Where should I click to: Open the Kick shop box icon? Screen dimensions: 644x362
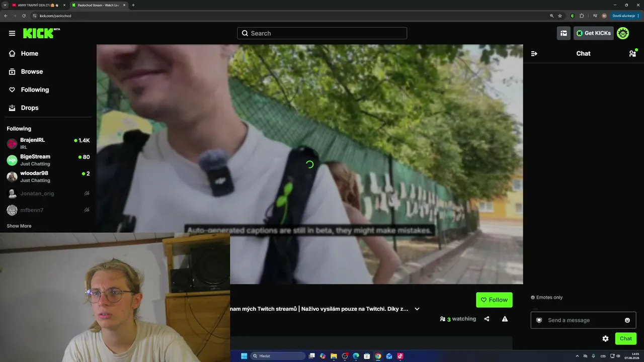tap(563, 33)
